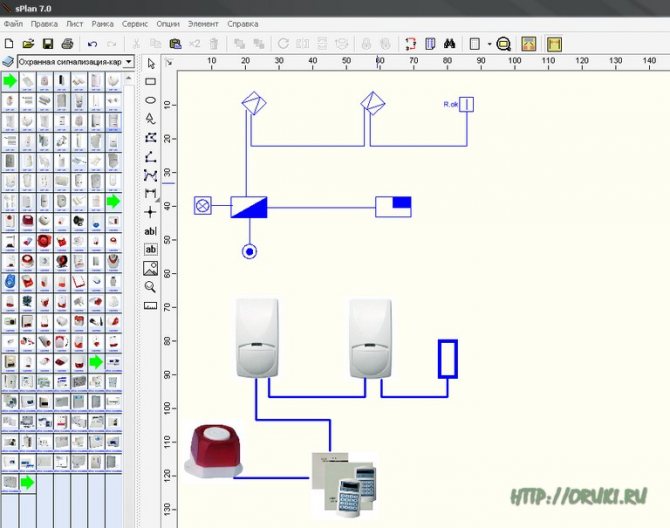This screenshot has width=670, height=528.
Task: Choose the zoom magnifier tool in palette
Action: (x=151, y=286)
